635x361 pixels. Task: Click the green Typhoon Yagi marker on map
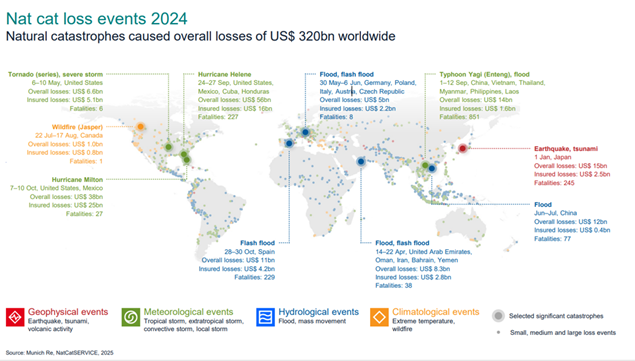425,165
